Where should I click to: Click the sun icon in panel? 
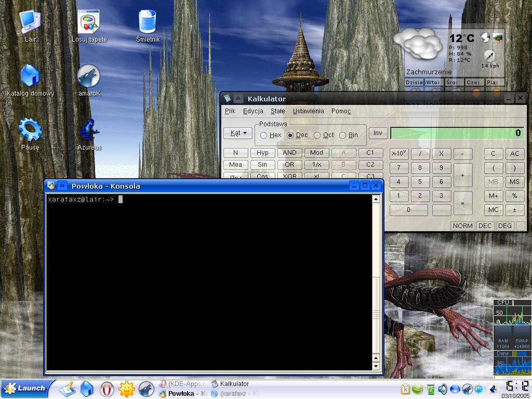[x=127, y=389]
